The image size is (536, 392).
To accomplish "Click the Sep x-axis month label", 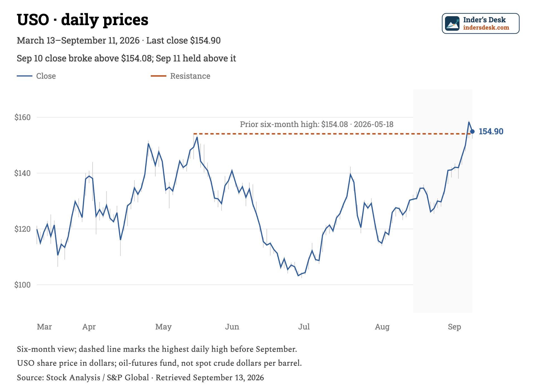I will [x=454, y=327].
